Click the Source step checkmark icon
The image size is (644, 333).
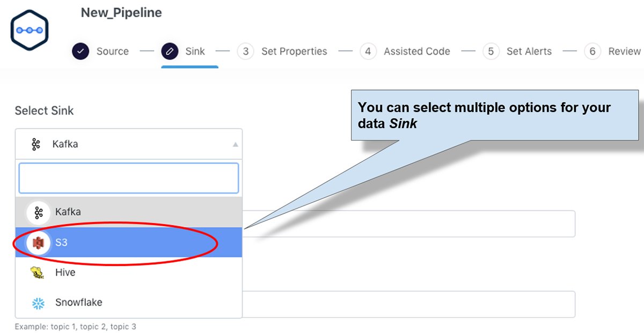[80, 51]
